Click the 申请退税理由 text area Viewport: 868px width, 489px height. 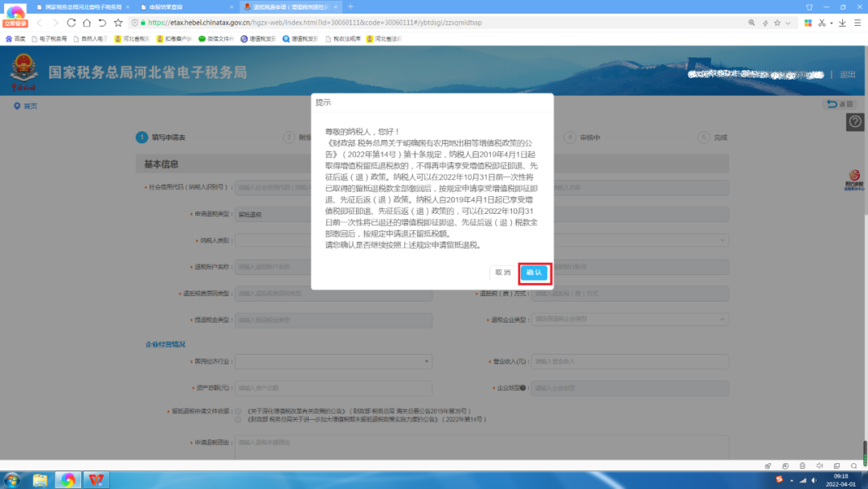point(481,447)
